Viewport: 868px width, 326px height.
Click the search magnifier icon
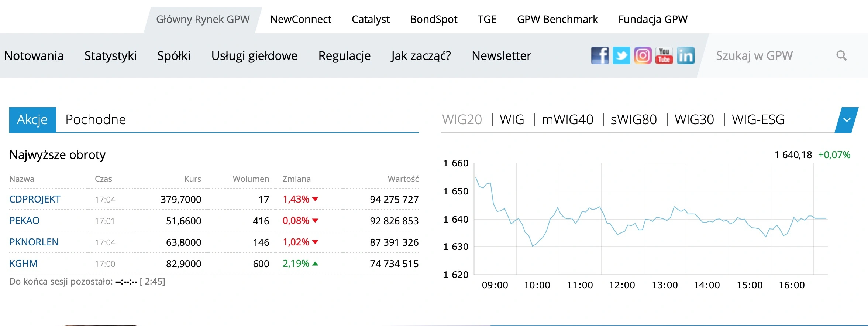click(x=841, y=56)
